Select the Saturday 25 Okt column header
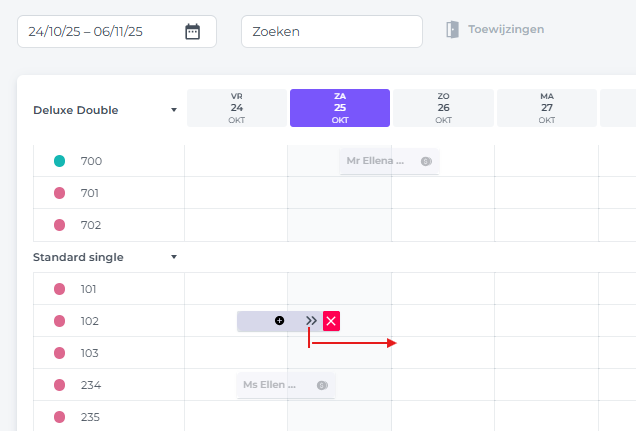The height and width of the screenshot is (431, 636). tap(340, 108)
